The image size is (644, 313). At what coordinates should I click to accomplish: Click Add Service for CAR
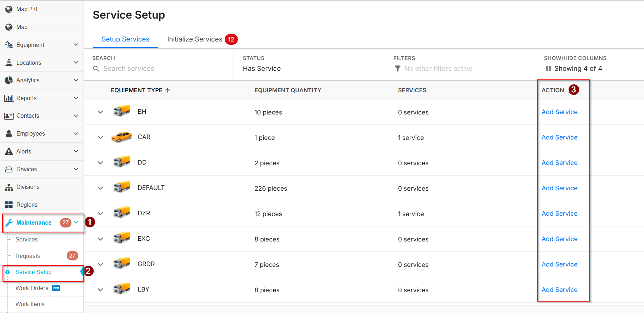coord(559,137)
